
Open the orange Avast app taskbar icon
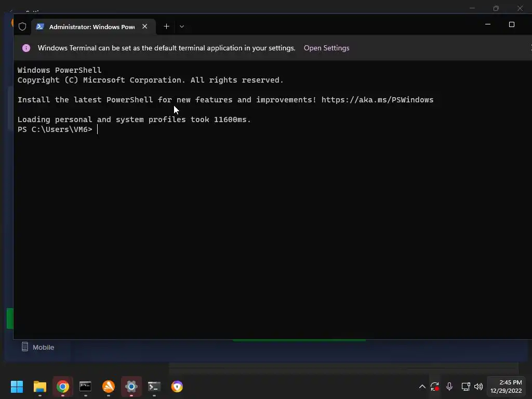109,387
